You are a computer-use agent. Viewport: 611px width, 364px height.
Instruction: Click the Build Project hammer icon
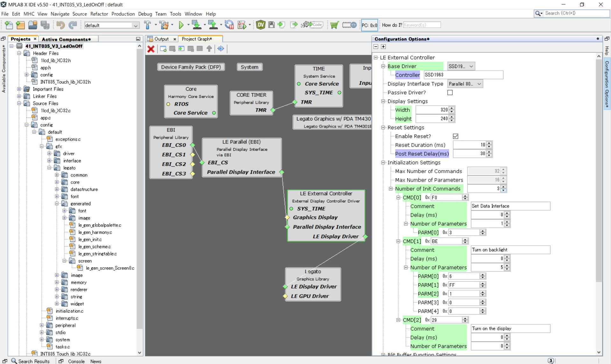coord(147,25)
